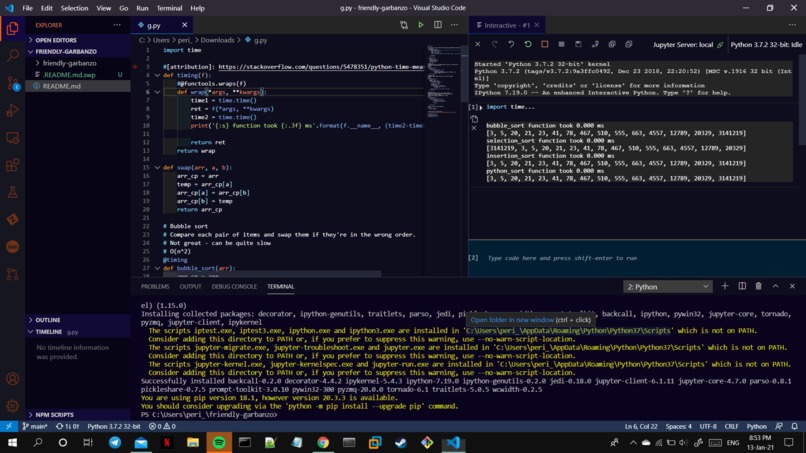This screenshot has width=806, height=453.
Task: Restart the IPython kernel
Action: 528,44
